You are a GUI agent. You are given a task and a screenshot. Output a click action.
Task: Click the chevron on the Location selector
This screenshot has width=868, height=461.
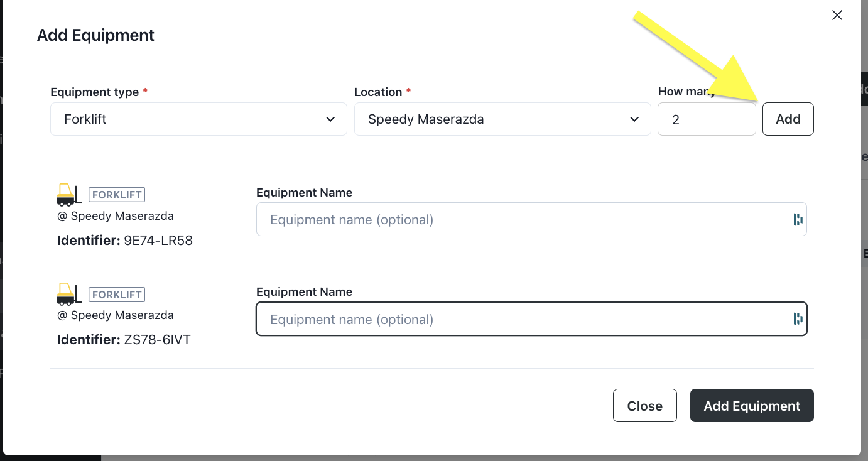click(634, 119)
